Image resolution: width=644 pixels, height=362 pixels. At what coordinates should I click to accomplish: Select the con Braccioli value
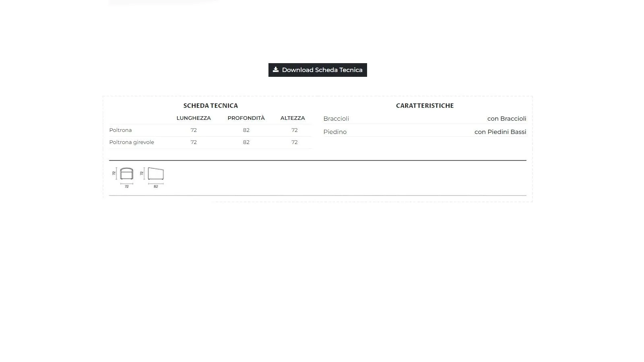pos(507,119)
